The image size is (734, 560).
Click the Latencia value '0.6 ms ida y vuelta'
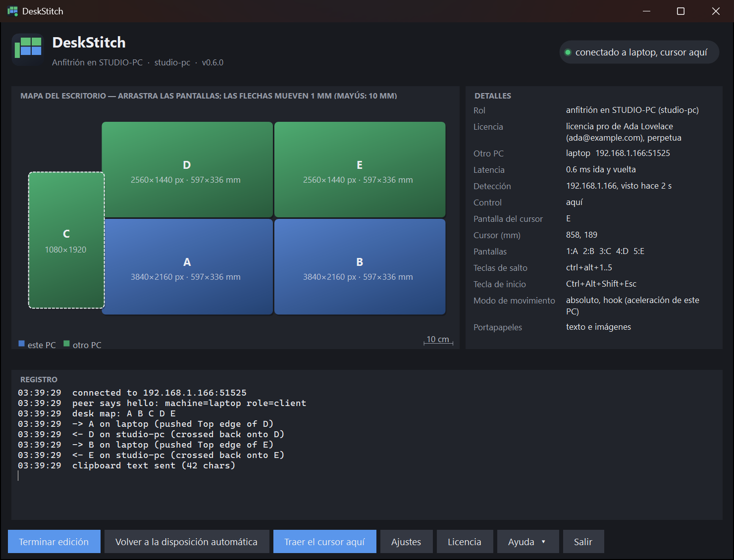601,169
